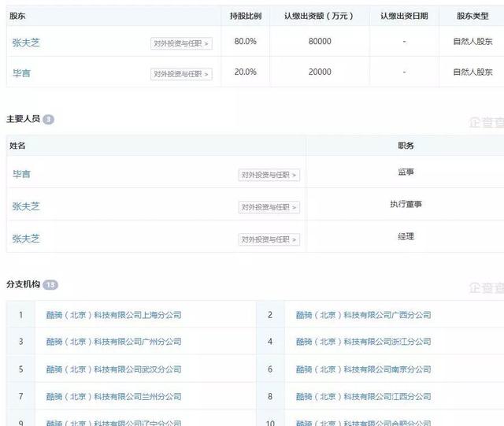Click index number 6 beside 南京分公司
Image resolution: width=504 pixels, height=426 pixels.
point(270,369)
